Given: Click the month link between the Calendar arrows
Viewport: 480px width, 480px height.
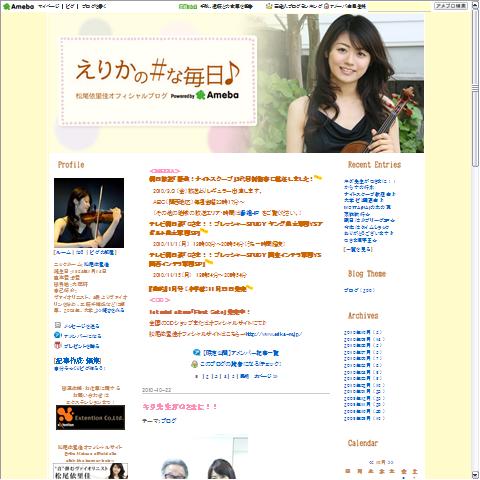Looking at the screenshot, I should (381, 462).
